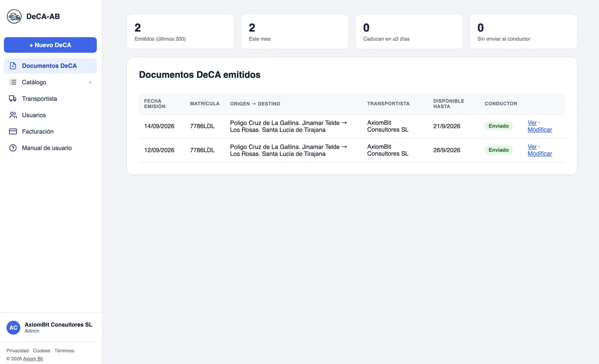Modify the 12/09/2026 document

pos(540,153)
